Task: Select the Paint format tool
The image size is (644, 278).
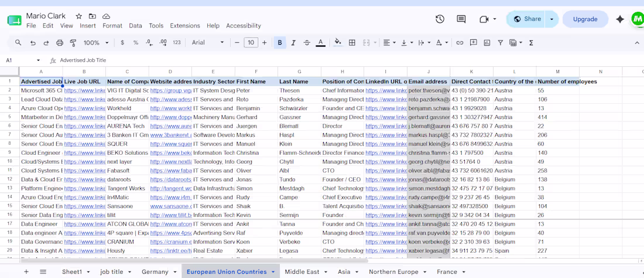Action: (73, 42)
